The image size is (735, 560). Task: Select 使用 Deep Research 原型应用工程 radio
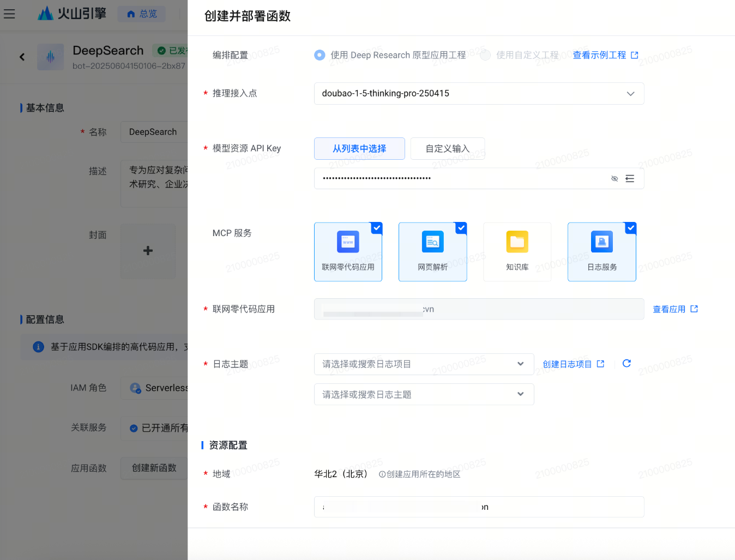[x=320, y=55]
